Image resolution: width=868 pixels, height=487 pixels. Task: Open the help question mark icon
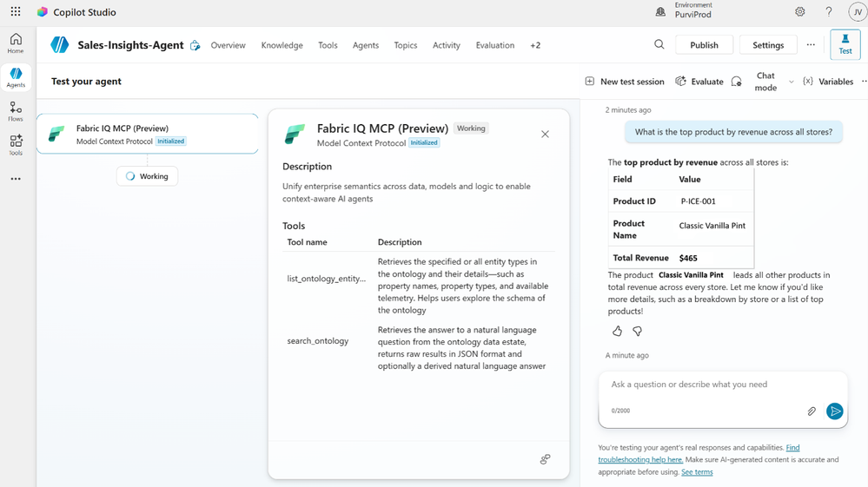(829, 11)
